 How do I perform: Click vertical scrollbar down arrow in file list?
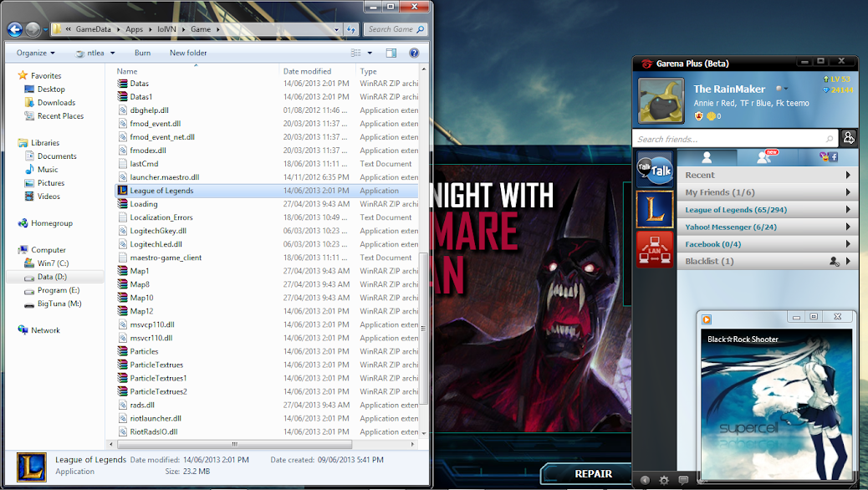point(424,433)
